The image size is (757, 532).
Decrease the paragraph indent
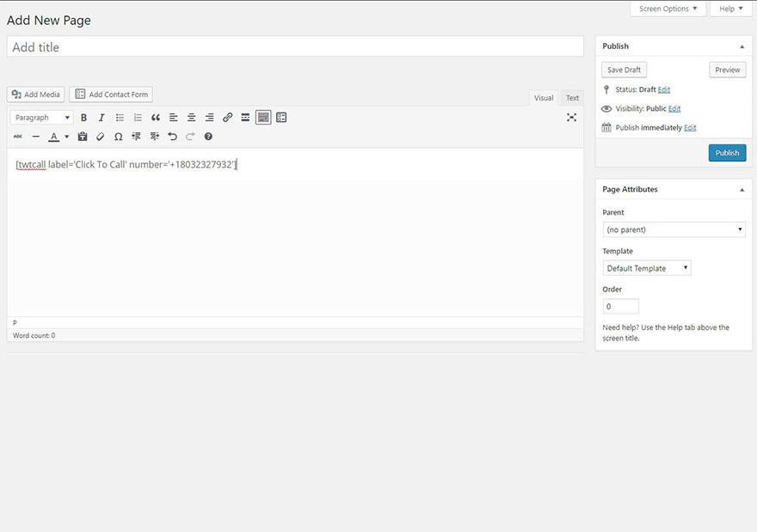[x=137, y=137]
